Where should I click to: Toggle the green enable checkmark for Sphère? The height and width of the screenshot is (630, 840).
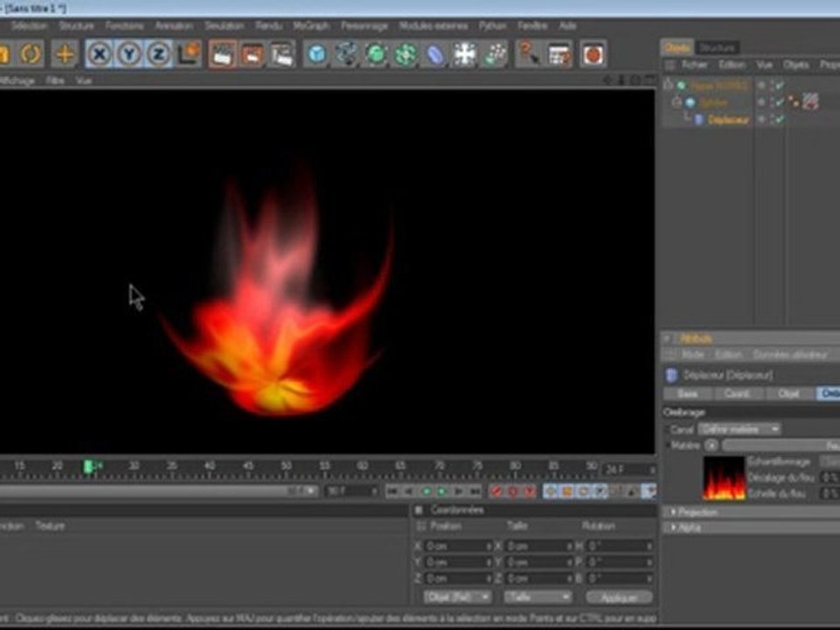778,102
